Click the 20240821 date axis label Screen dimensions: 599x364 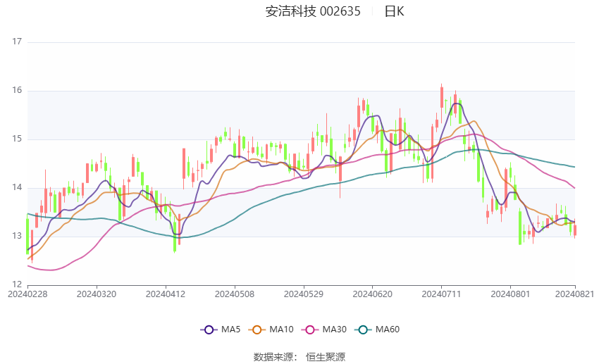(574, 294)
